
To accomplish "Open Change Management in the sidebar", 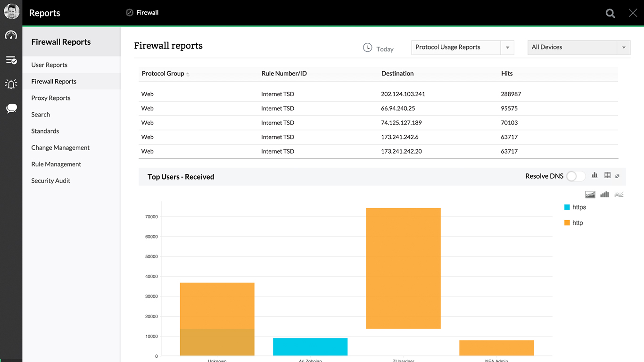I will click(60, 148).
